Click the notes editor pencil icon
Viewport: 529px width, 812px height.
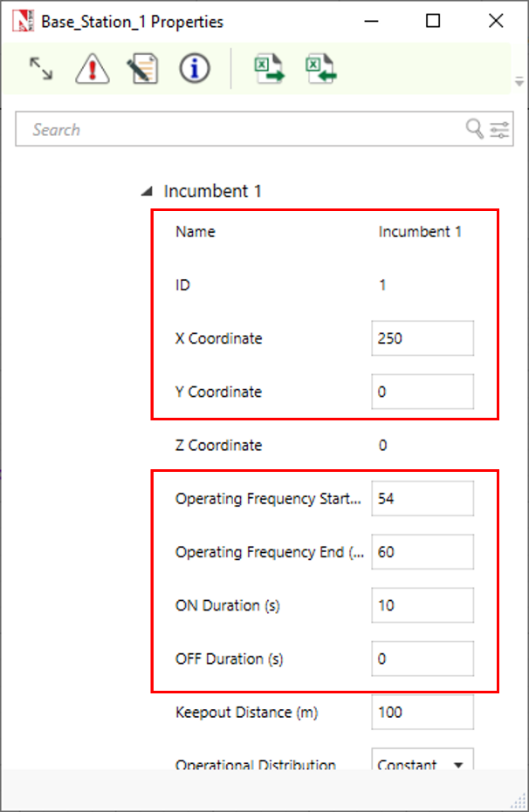coord(142,69)
